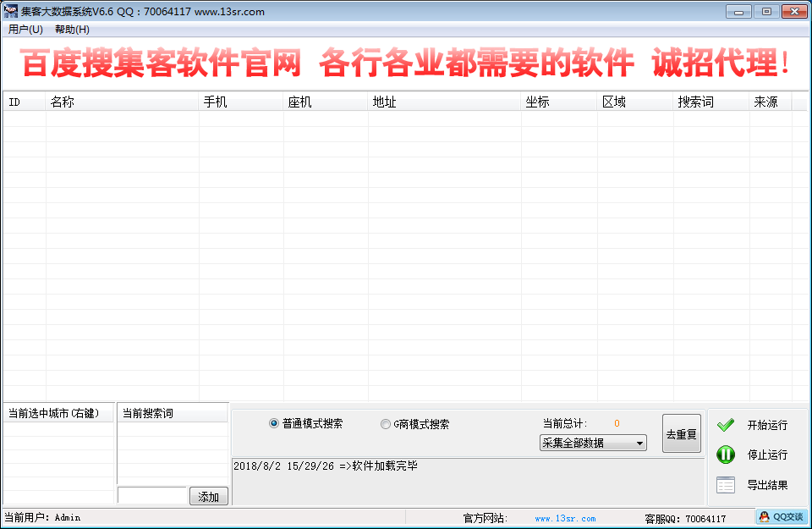Click the green checkmark start icon
This screenshot has width=812, height=529.
(x=726, y=425)
